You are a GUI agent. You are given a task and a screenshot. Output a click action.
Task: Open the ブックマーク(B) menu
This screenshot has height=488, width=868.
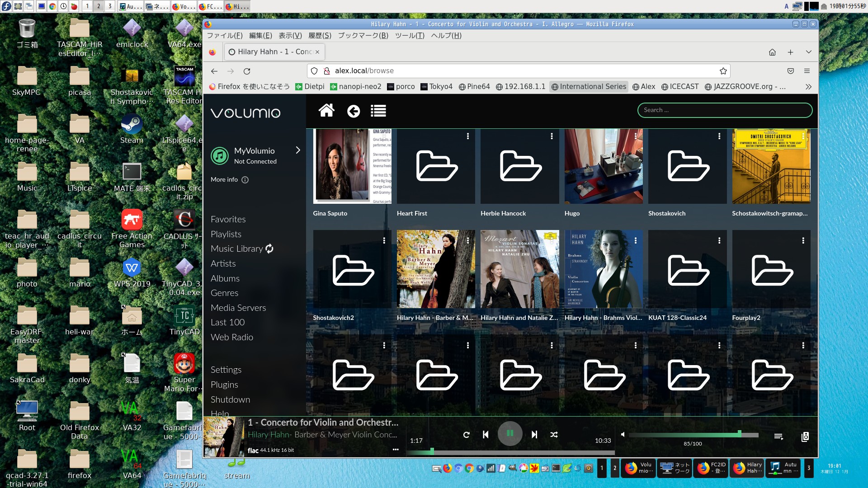point(363,36)
